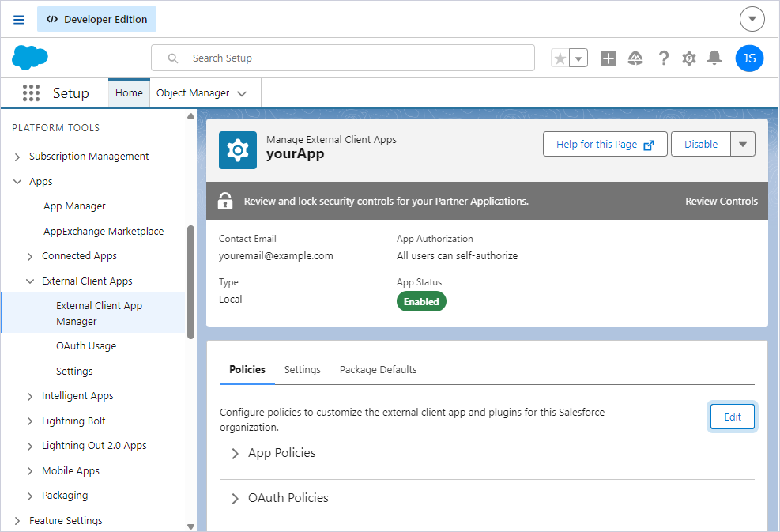Focus the Search Setup field
This screenshot has width=780, height=532.
tap(343, 58)
